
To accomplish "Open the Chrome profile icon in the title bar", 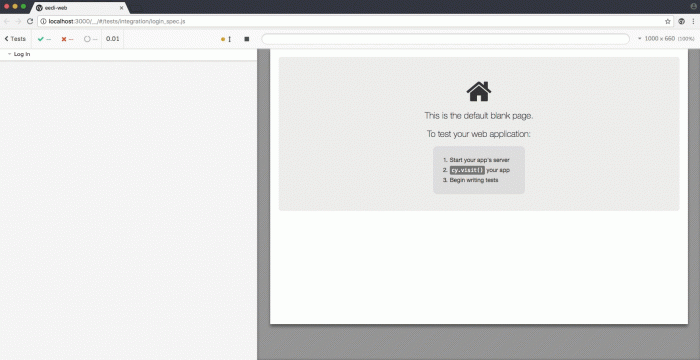I will pyautogui.click(x=693, y=7).
